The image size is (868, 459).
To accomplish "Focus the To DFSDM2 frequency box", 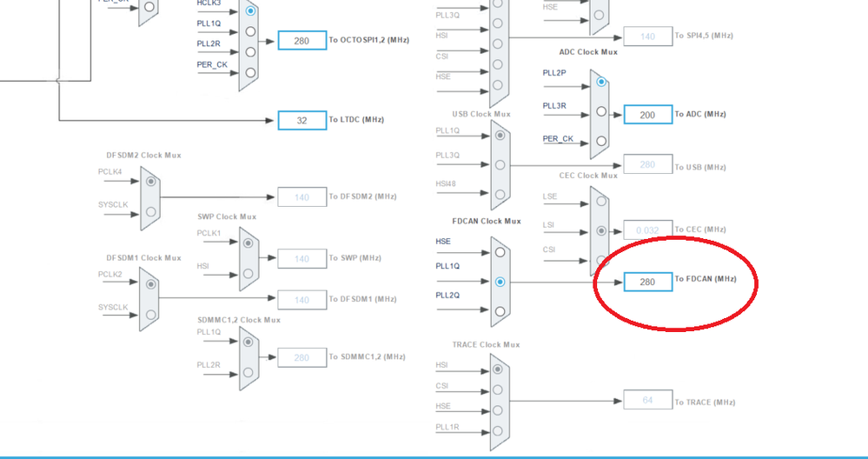I will tap(301, 197).
